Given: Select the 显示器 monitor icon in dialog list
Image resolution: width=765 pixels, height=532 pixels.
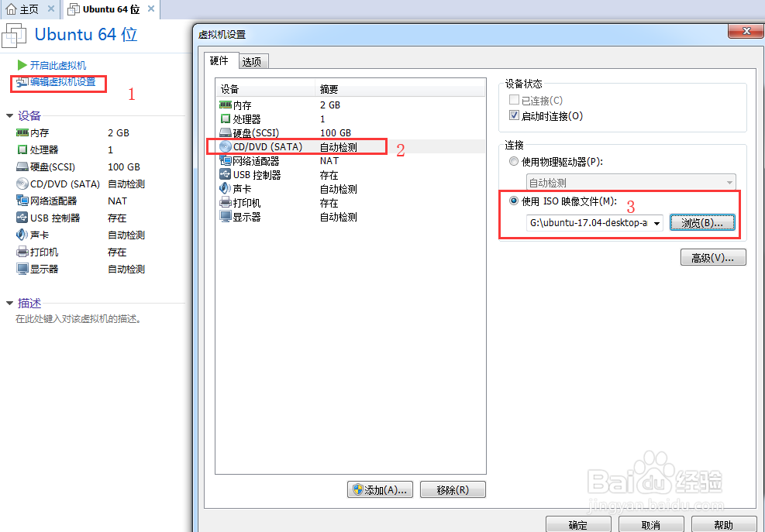Looking at the screenshot, I should (226, 217).
